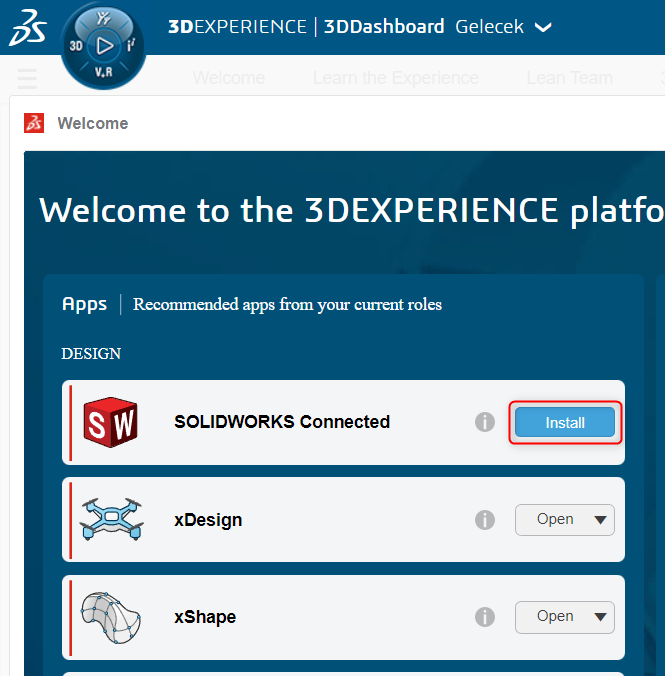Expand the xDesign Open dropdown arrow
This screenshot has width=665, height=676.
600,520
